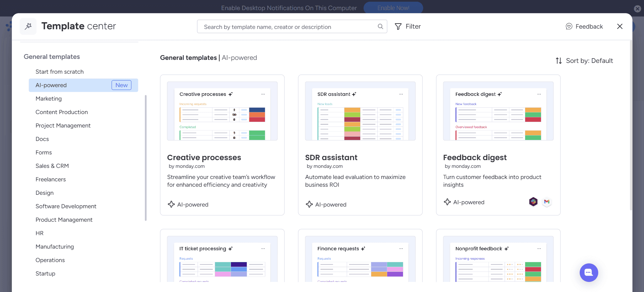Open the Sort by: Default dropdown

point(584,61)
